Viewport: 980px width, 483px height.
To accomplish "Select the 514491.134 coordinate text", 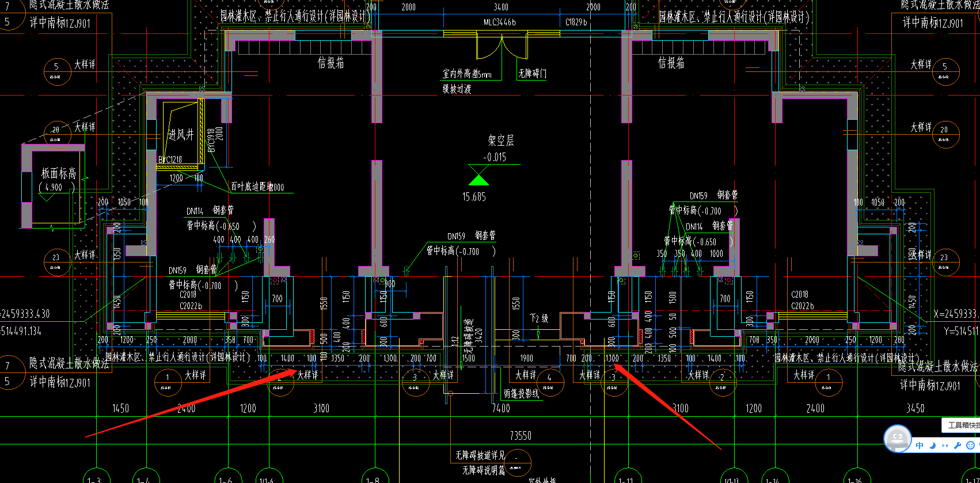I will tap(21, 331).
